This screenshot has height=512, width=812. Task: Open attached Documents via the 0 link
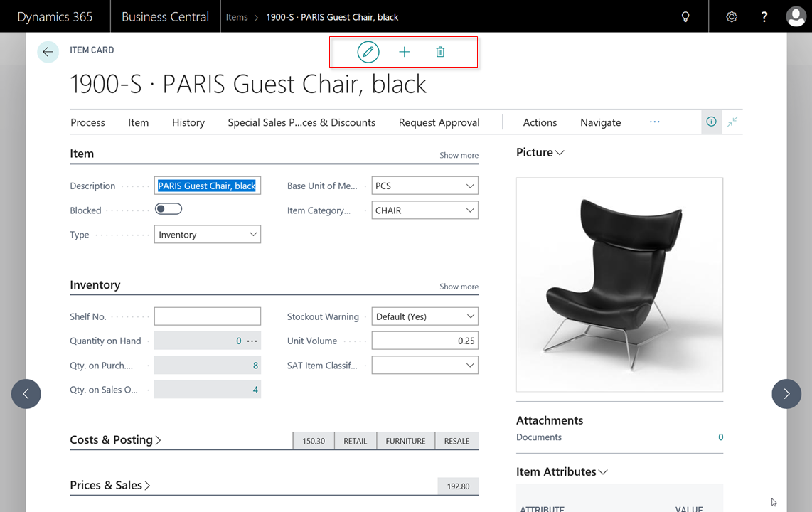(720, 437)
